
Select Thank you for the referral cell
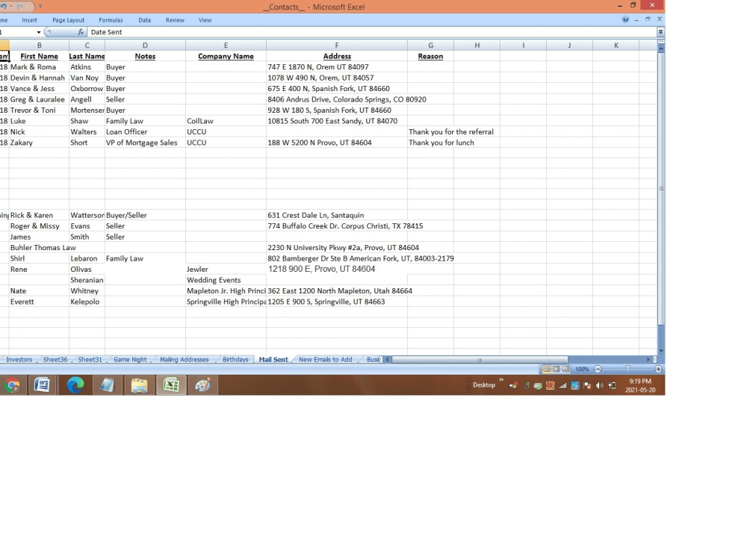point(451,132)
